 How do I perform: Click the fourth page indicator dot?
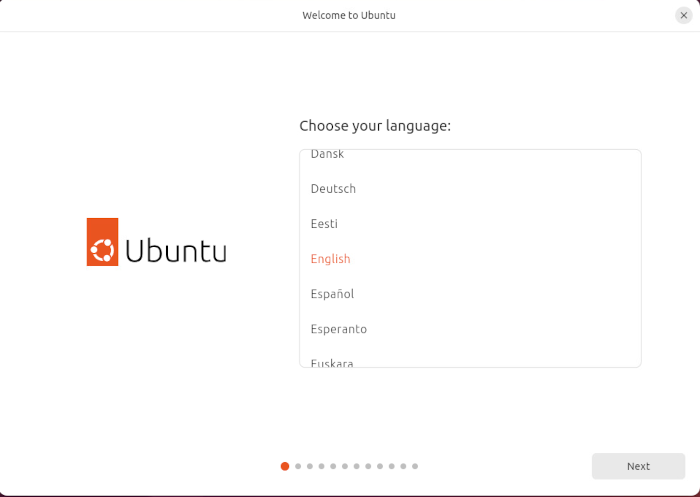[321, 466]
